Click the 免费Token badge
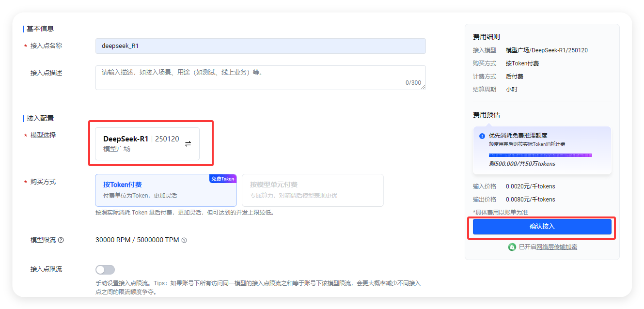 223,179
